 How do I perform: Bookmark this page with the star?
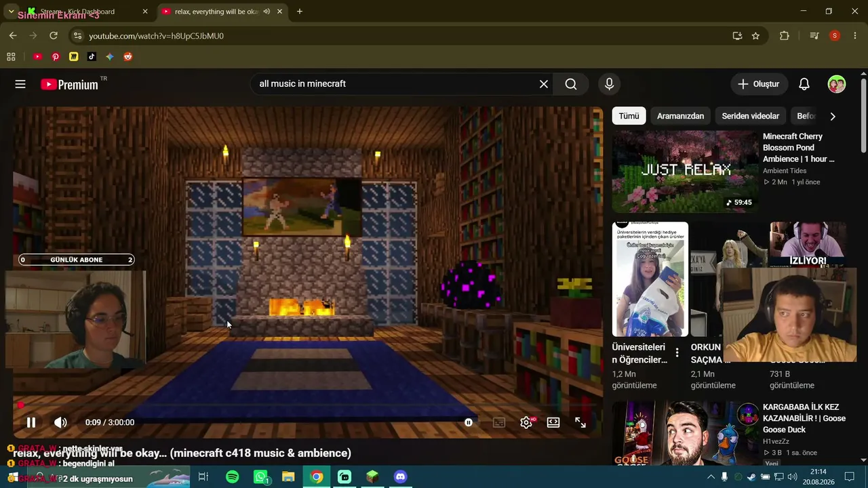point(755,36)
